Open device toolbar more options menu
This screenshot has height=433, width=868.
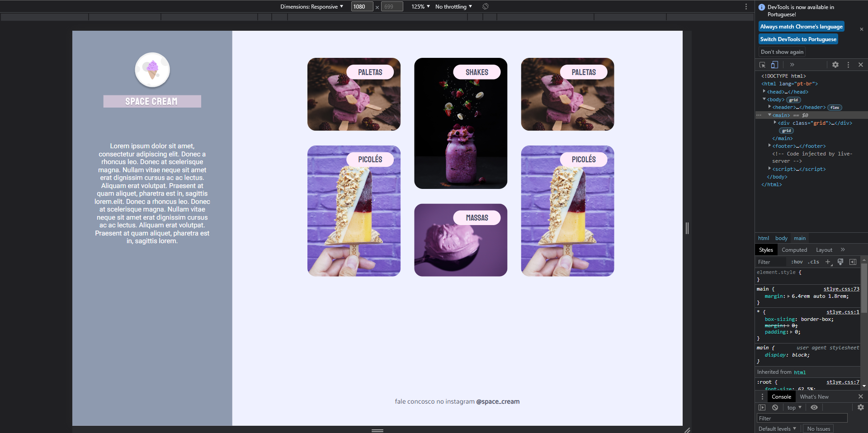[x=746, y=6]
